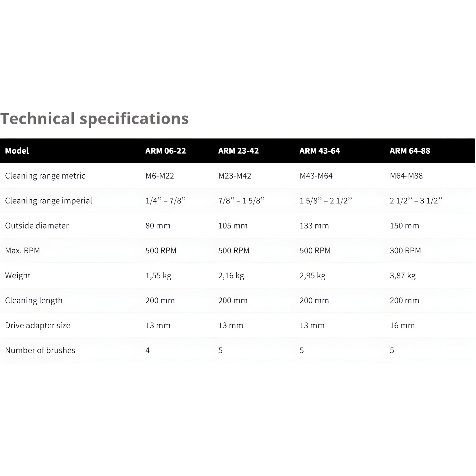
Task: Select the Drive adapter size row label
Action: coord(38,326)
